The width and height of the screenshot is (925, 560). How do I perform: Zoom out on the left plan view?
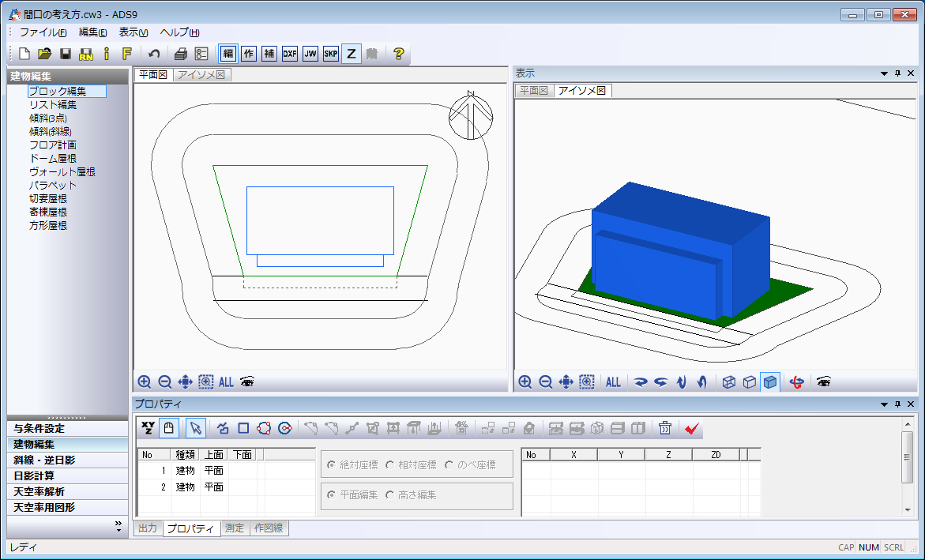(165, 381)
